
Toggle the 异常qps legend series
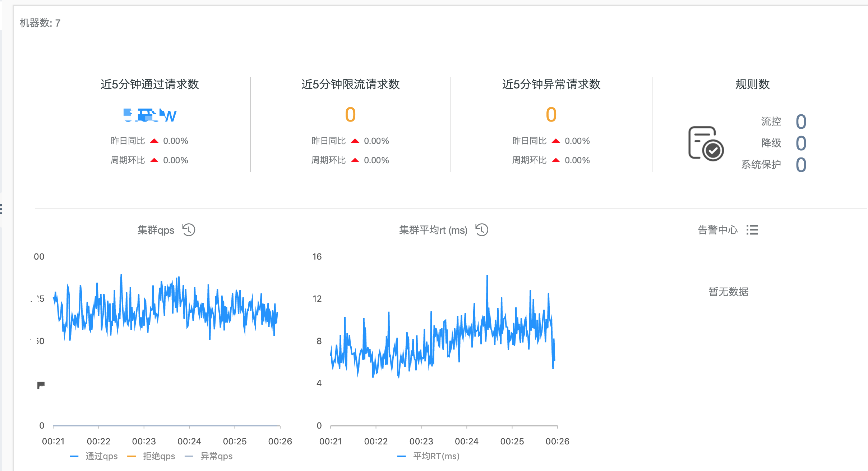point(209,456)
